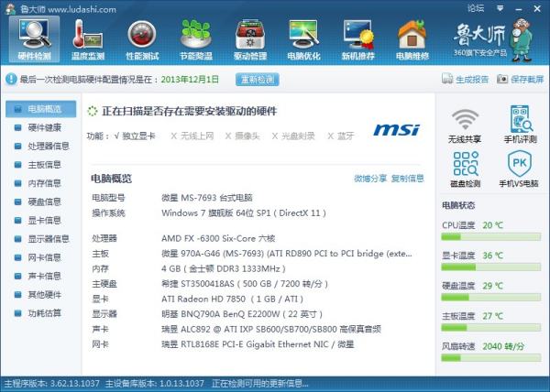
Task: Click the 生成报告 report icon
Action: 447,79
